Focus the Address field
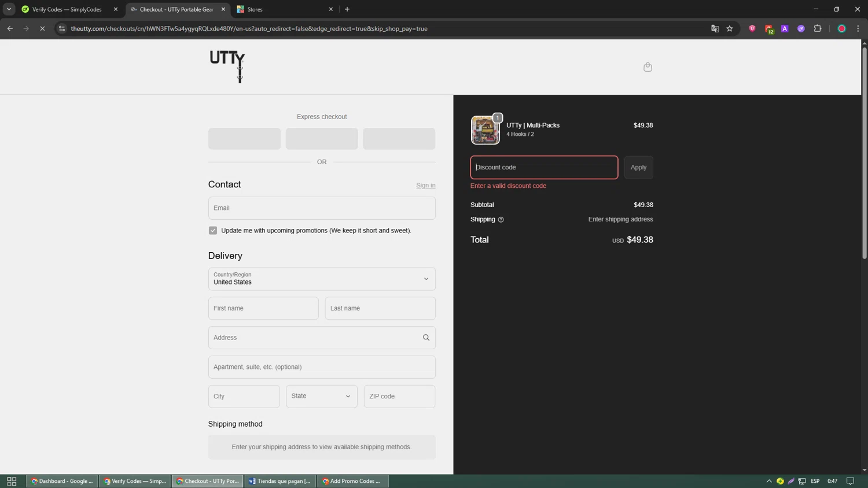868x488 pixels. coord(322,338)
